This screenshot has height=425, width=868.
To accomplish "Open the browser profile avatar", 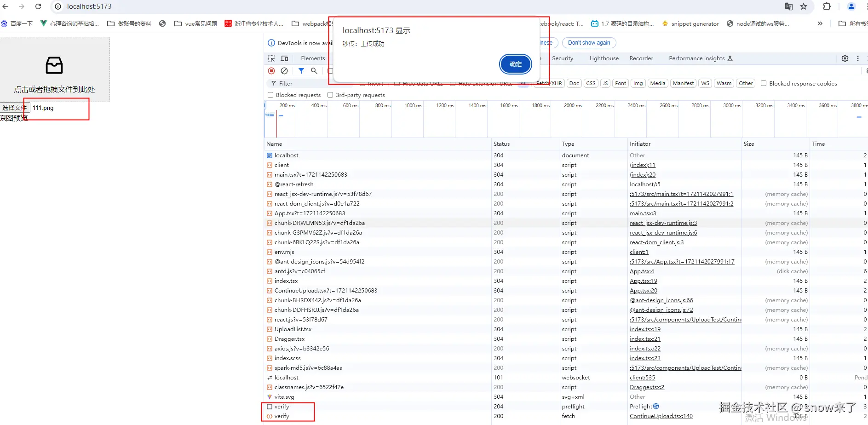I will click(851, 6).
